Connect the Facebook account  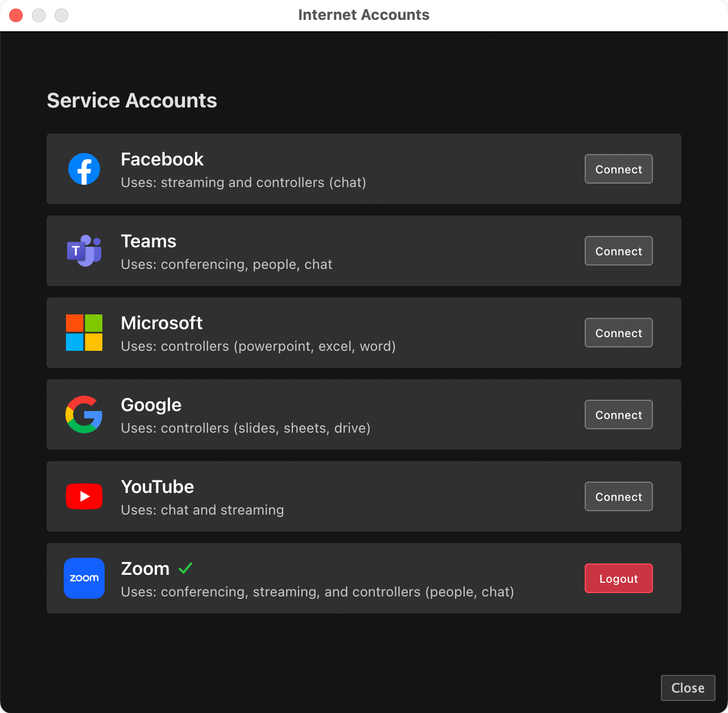point(618,169)
